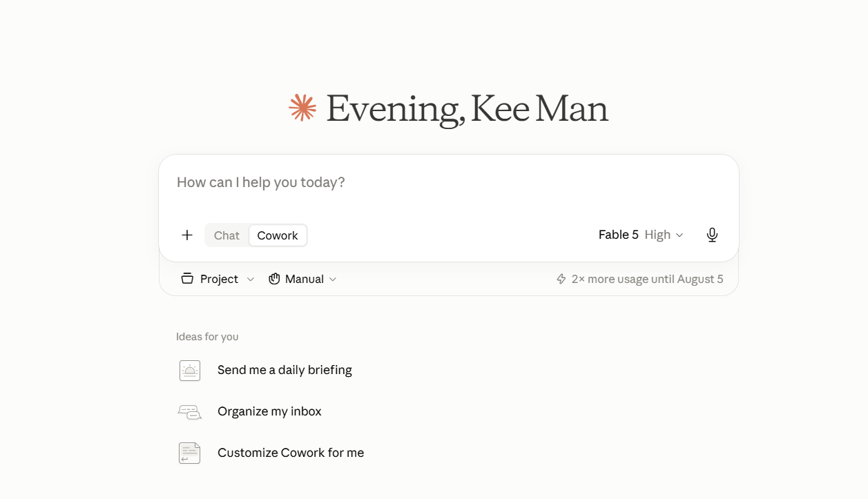Click the plus attachment icon
Viewport: 868px width, 499px height.
click(187, 235)
